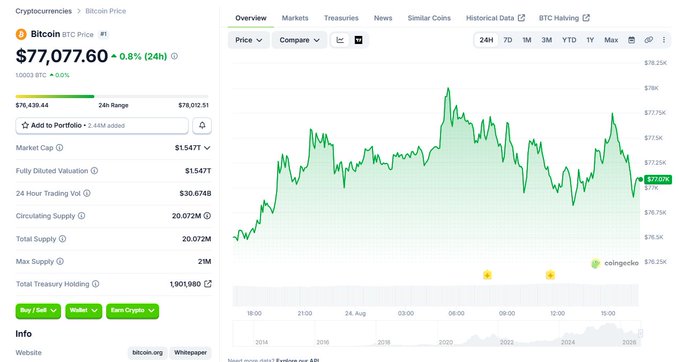Screen dimensions: 679x362
Task: Open Wallet dropdown button
Action: point(84,310)
